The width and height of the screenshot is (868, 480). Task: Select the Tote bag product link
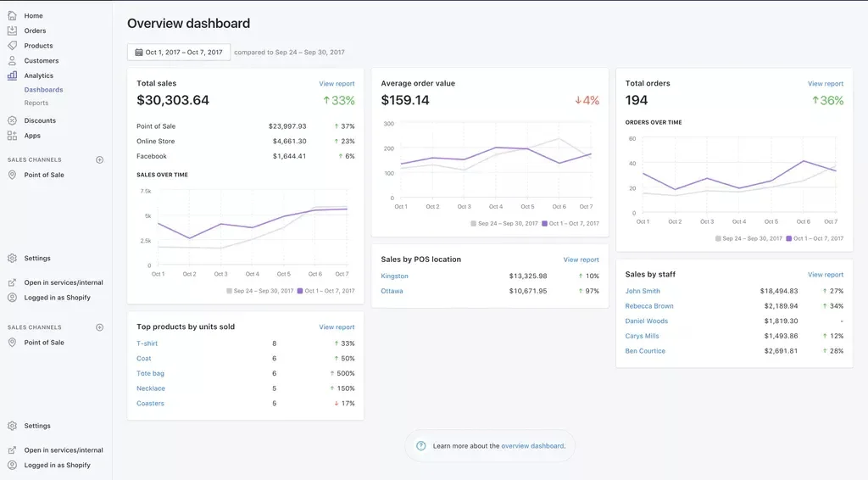150,374
